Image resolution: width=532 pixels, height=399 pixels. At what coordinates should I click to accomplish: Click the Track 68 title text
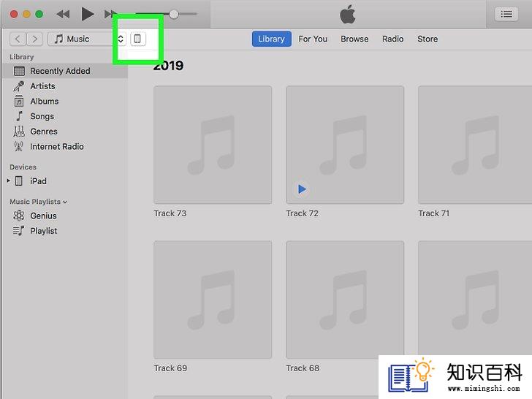click(303, 368)
